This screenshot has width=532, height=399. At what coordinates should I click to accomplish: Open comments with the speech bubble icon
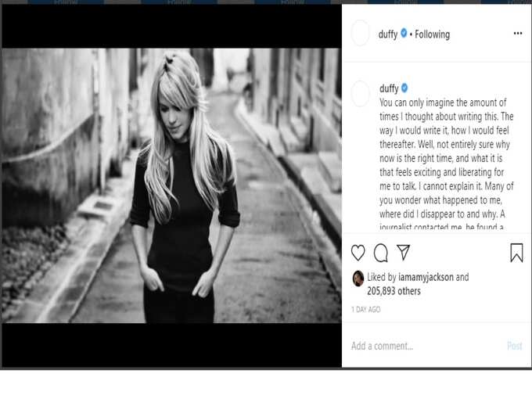381,253
